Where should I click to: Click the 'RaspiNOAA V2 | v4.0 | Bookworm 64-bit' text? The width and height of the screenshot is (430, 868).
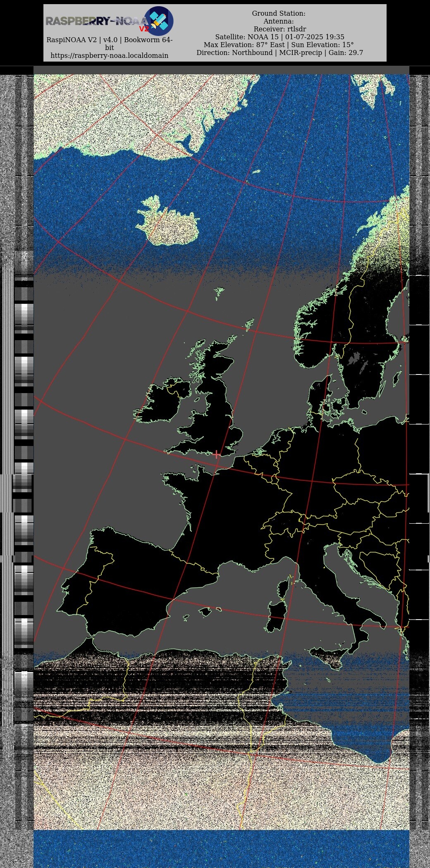coord(110,44)
